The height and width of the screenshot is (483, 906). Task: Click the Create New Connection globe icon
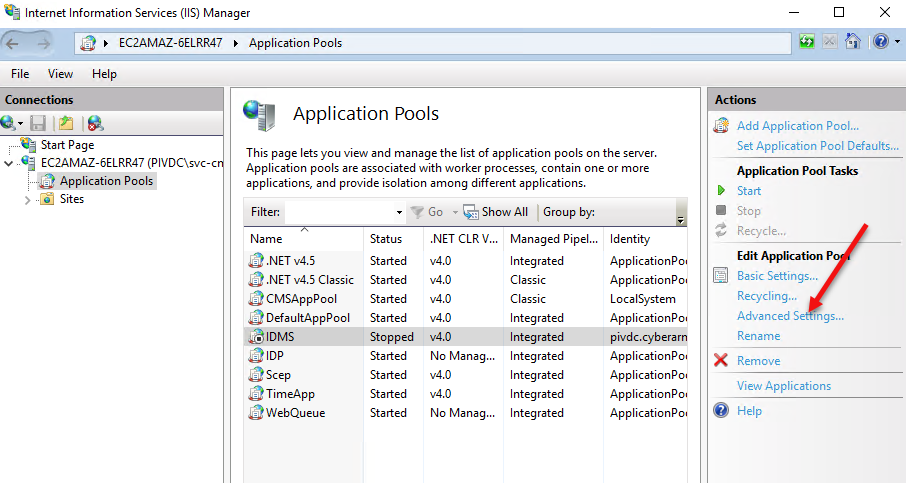click(x=8, y=123)
